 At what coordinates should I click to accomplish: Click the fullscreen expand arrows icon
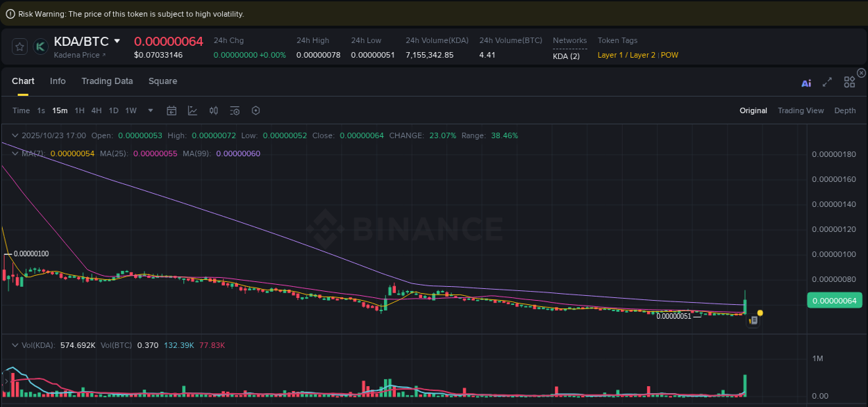click(827, 82)
